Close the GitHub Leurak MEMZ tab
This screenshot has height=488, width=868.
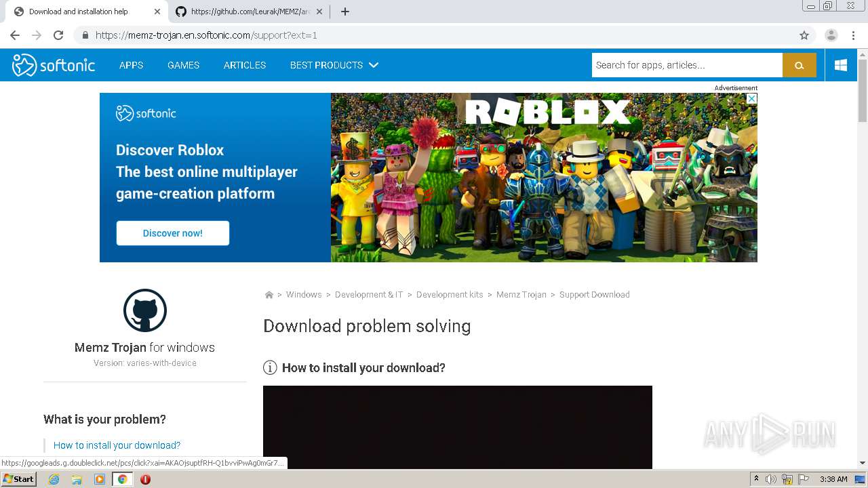[x=319, y=12]
